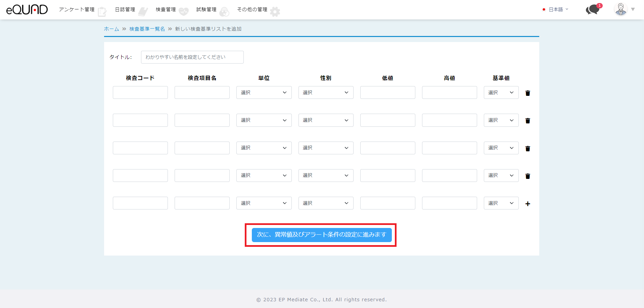This screenshot has height=308, width=644.
Task: Click the eQUAD logo
Action: [27, 9]
